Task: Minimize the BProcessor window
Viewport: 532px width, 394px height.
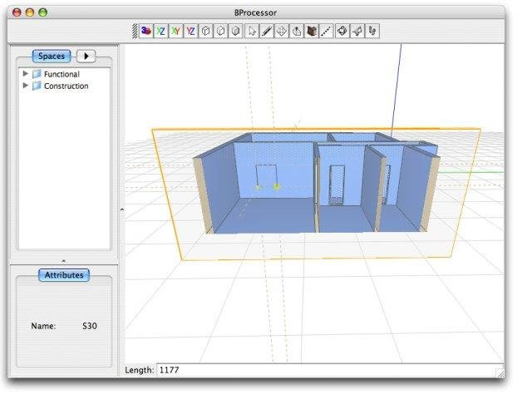Action: (x=30, y=12)
